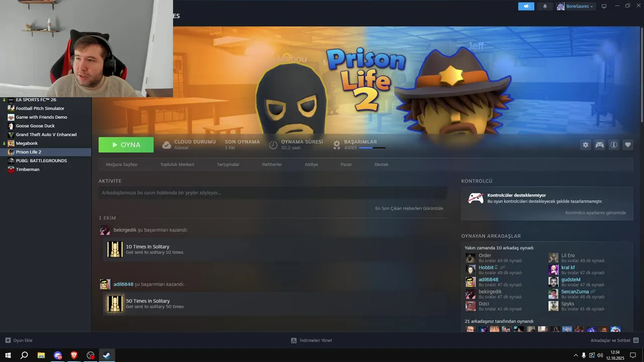This screenshot has height=362, width=644.
Task: Show game info icon
Action: (x=614, y=145)
